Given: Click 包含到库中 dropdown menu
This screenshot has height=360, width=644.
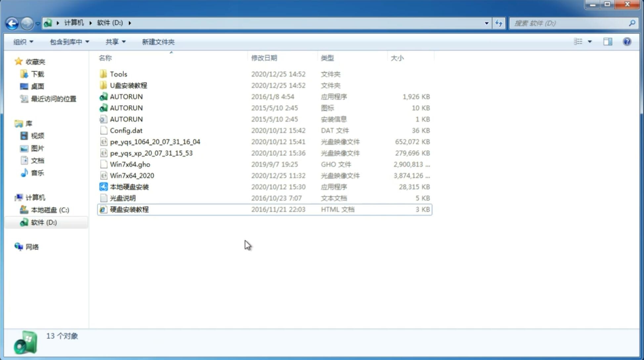Looking at the screenshot, I should tap(68, 41).
